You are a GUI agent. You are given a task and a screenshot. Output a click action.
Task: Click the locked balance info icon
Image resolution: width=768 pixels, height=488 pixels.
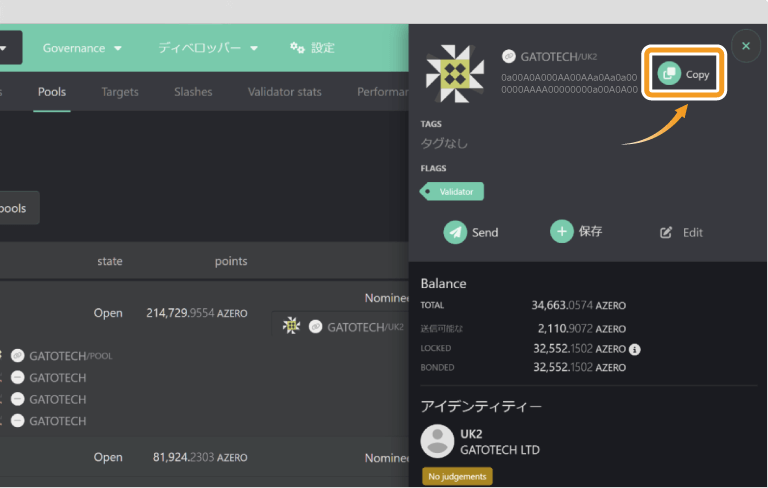point(634,349)
